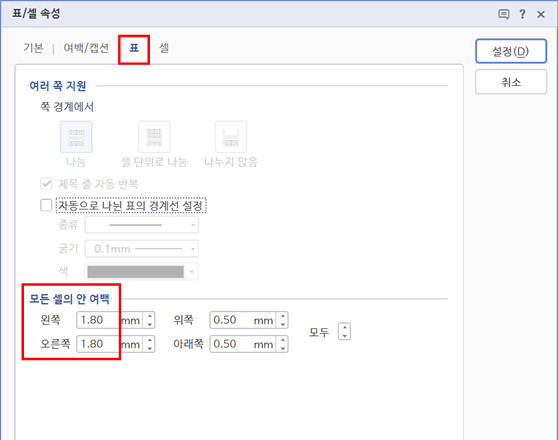Switch to the 여백/캡션 tab
The height and width of the screenshot is (440, 558).
point(86,48)
